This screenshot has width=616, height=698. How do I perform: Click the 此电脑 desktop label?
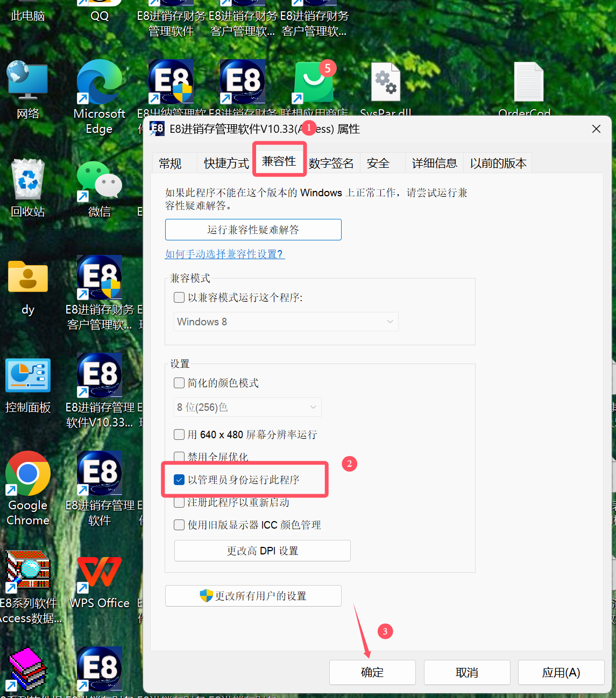[28, 16]
